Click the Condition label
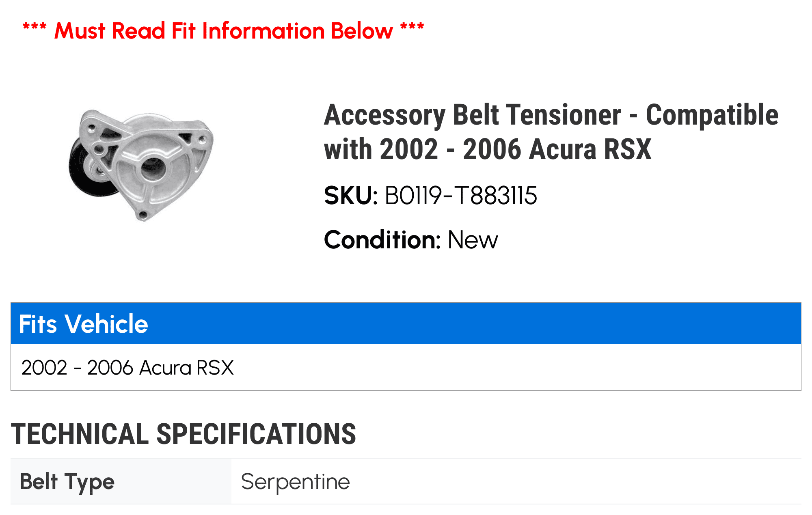Viewport: 812px width, 515px height. point(382,239)
